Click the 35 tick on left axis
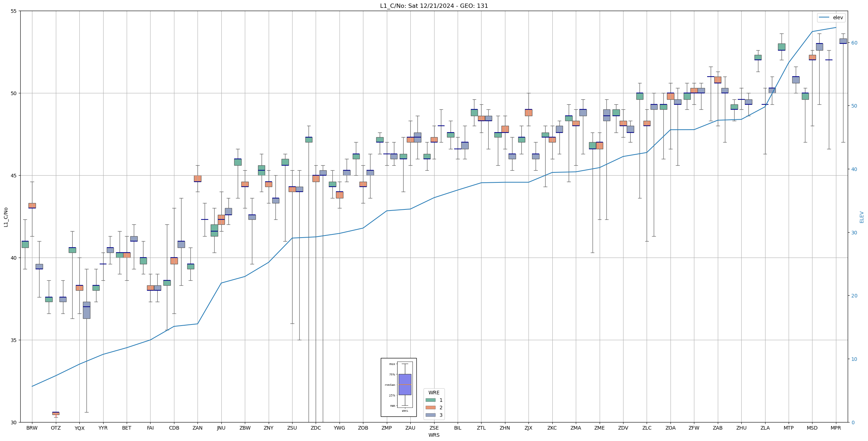This screenshot has width=868, height=441. pos(14,340)
